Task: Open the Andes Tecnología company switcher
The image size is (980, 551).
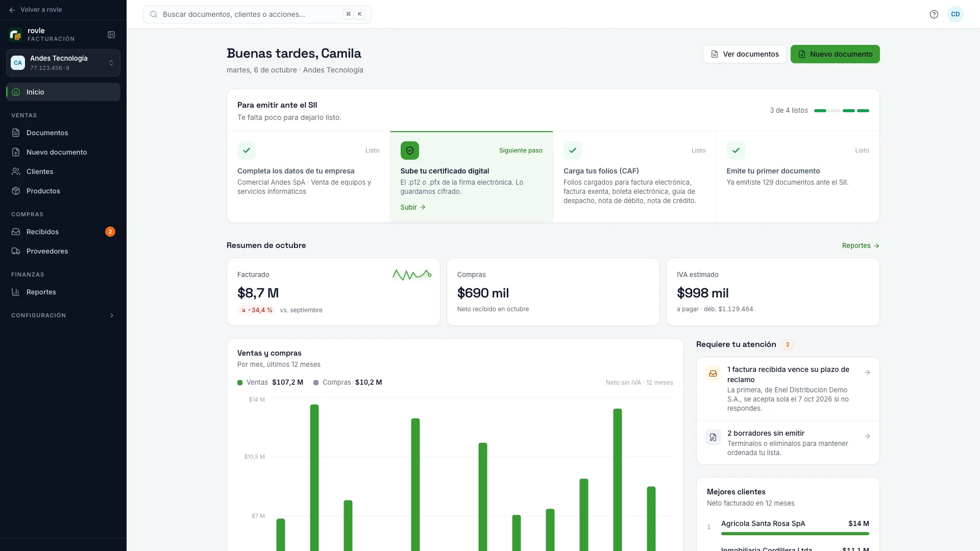Action: point(63,63)
